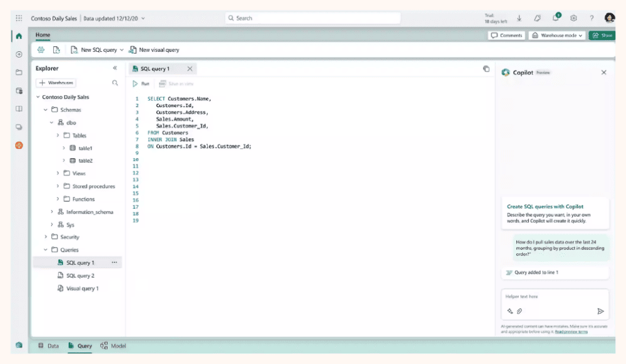This screenshot has height=364, width=626.
Task: Open more options for SQL query 1
Action: click(x=114, y=262)
